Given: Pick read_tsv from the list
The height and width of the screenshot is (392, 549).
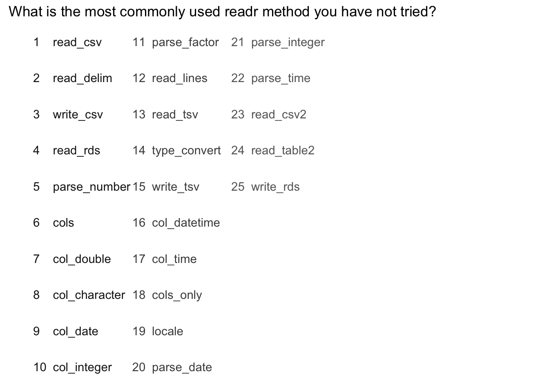Looking at the screenshot, I should (x=175, y=115).
